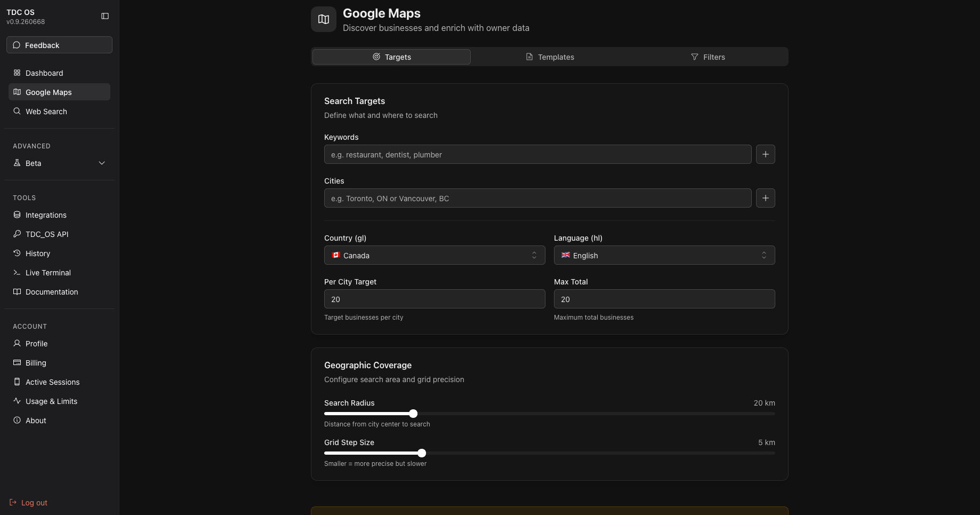This screenshot has width=980, height=515.
Task: Open the About page
Action: [59, 421]
